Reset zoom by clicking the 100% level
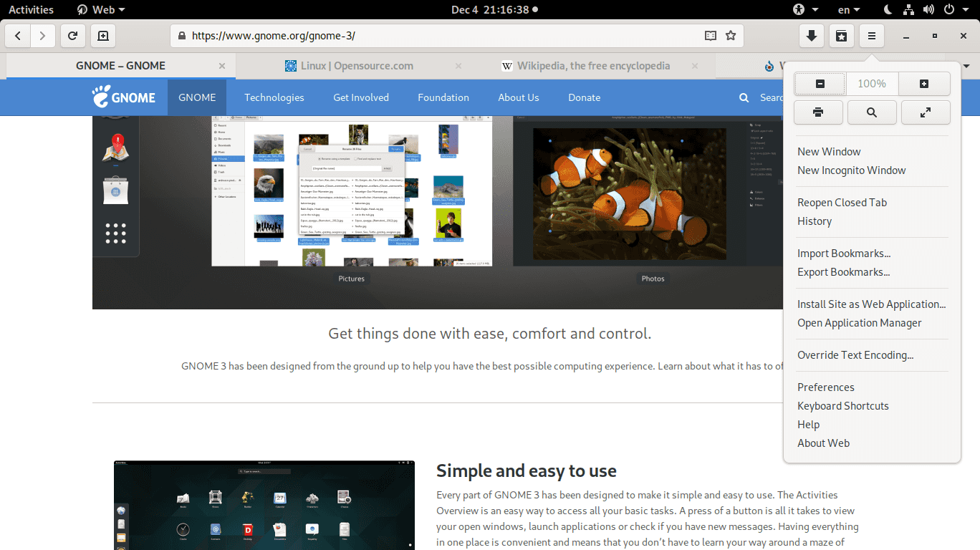Image resolution: width=980 pixels, height=550 pixels. [x=872, y=84]
